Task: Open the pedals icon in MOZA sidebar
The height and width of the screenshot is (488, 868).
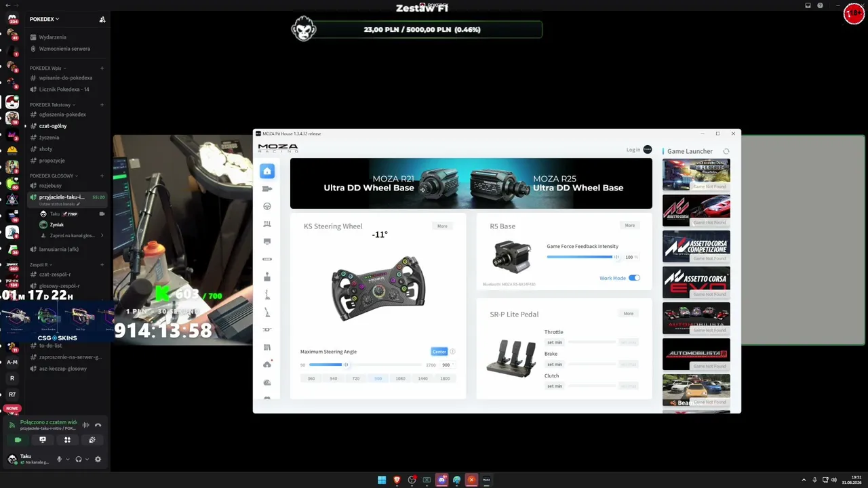Action: [x=267, y=224]
